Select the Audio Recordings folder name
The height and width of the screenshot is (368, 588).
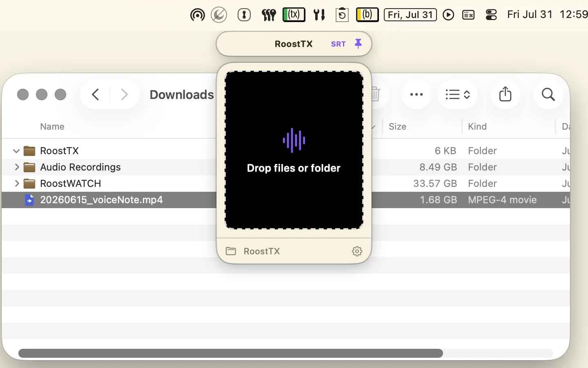coord(80,167)
